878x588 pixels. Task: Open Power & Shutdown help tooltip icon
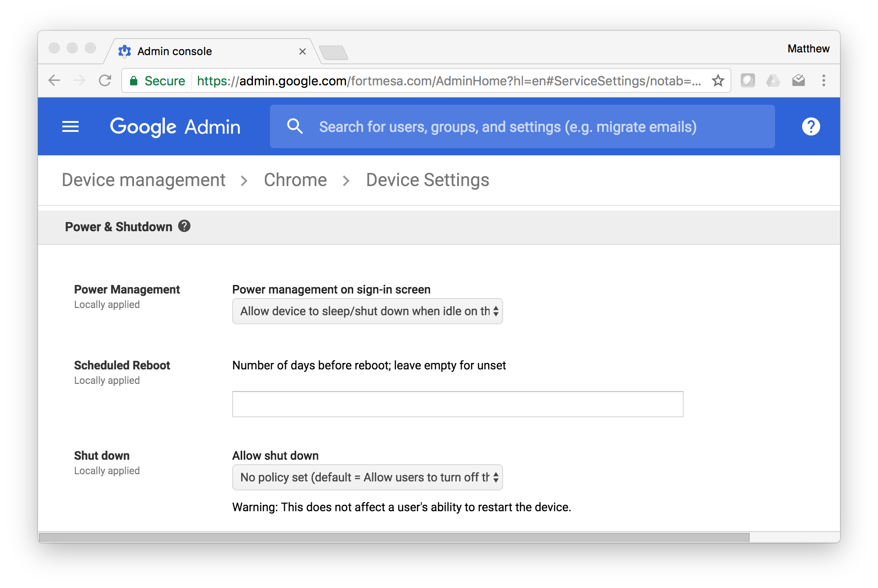pyautogui.click(x=184, y=226)
